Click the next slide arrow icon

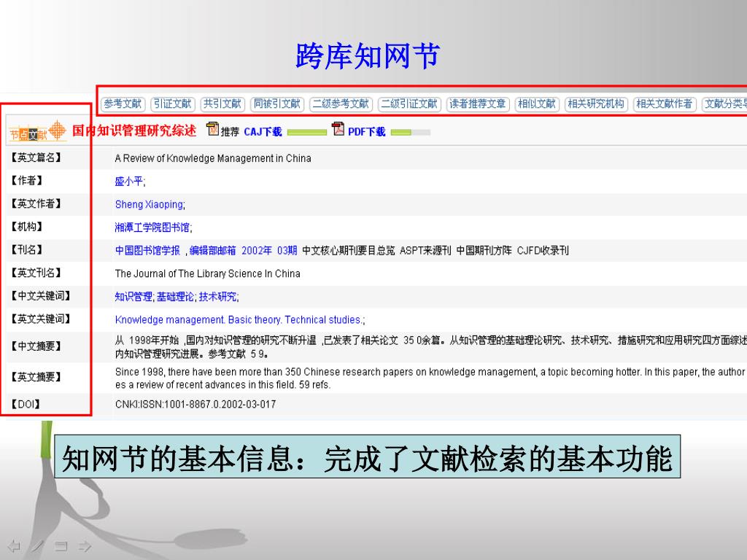click(85, 545)
